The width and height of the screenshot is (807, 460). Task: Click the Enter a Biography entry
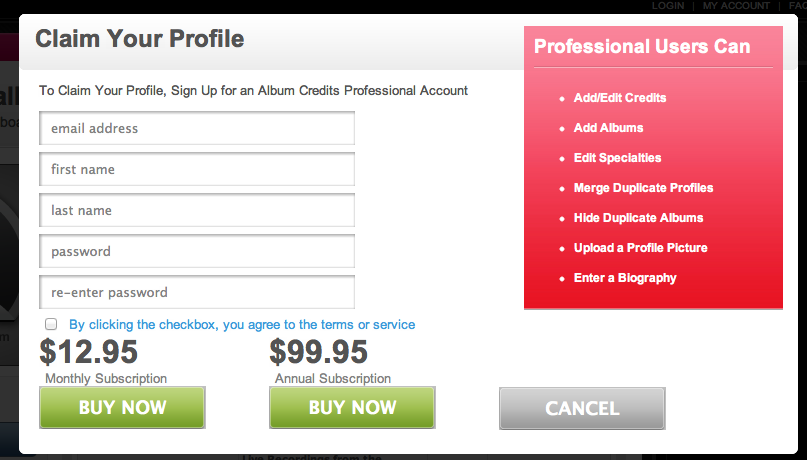625,278
